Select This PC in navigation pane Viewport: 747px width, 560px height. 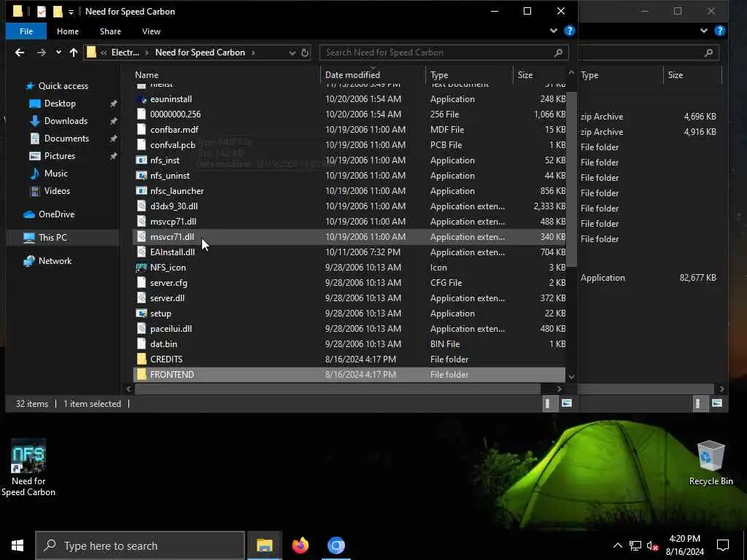(x=53, y=238)
